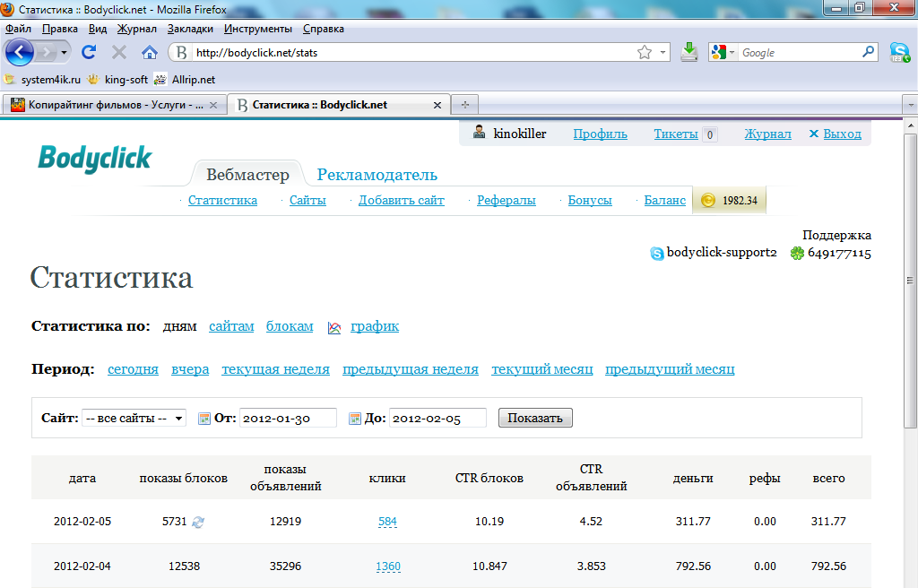Click the Skype toolbar icon
The image size is (918, 588).
tap(900, 53)
